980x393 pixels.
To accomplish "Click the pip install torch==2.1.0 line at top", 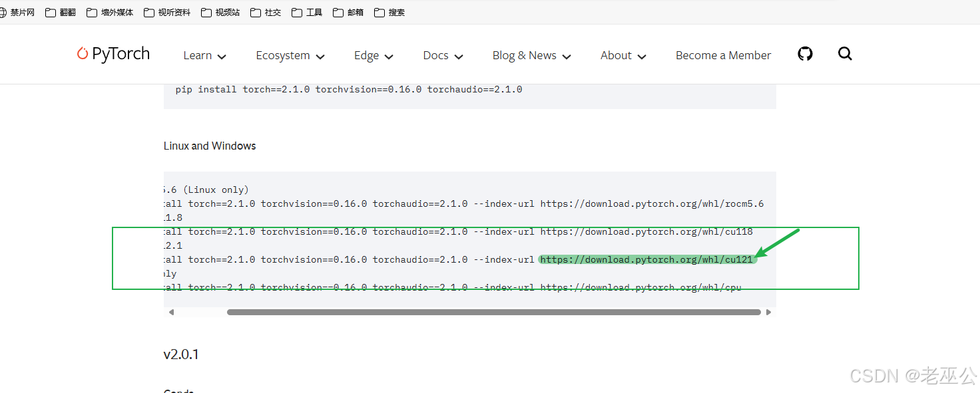I will click(349, 89).
